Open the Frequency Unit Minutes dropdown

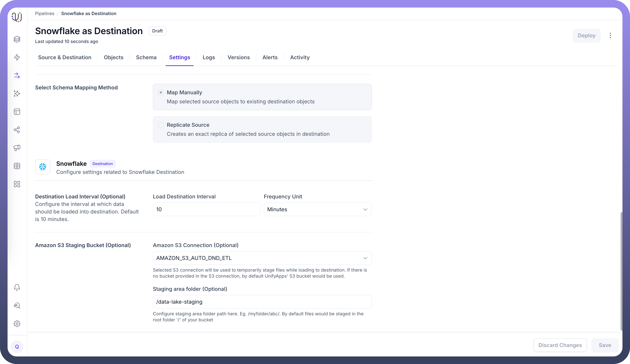(x=317, y=209)
